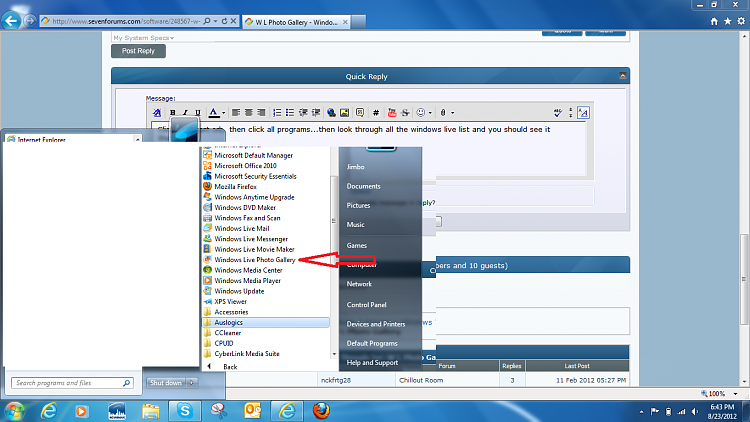
Task: Click the programs list scroll-down arrow
Action: pos(334,354)
